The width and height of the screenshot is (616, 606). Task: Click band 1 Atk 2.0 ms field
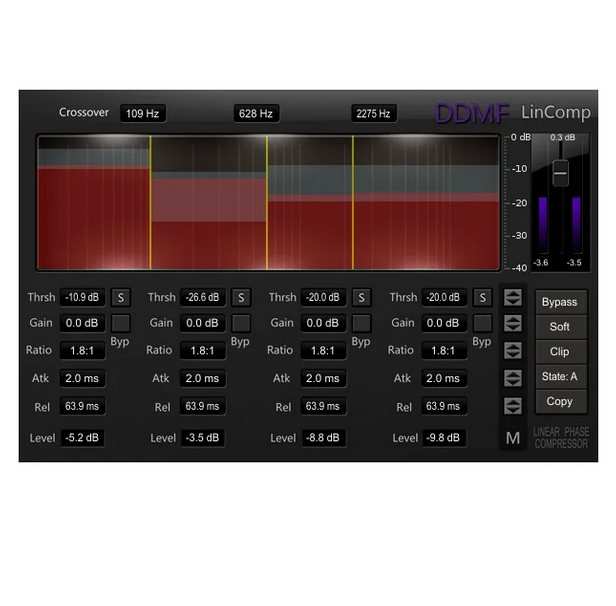pyautogui.click(x=82, y=378)
